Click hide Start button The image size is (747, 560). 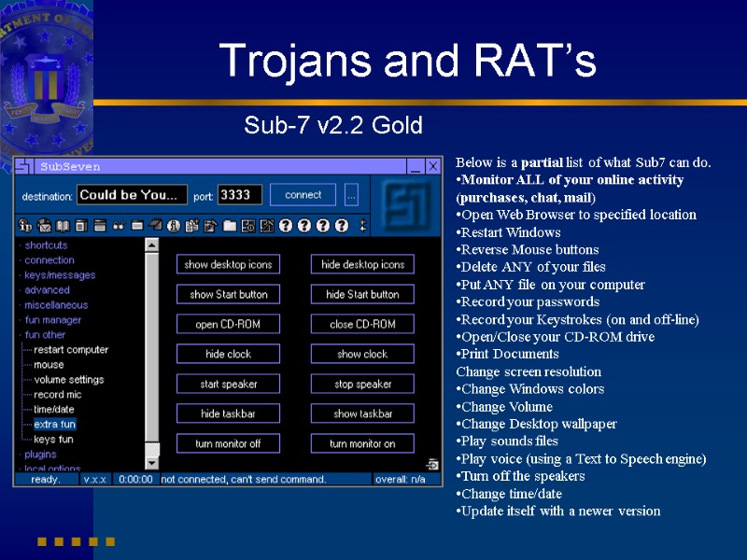click(362, 294)
